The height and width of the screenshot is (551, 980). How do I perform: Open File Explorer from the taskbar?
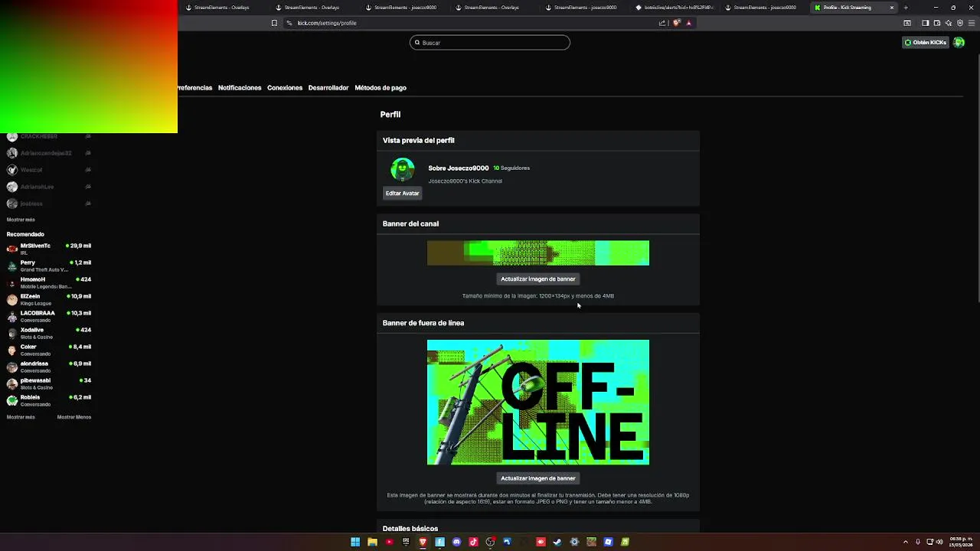coord(372,542)
